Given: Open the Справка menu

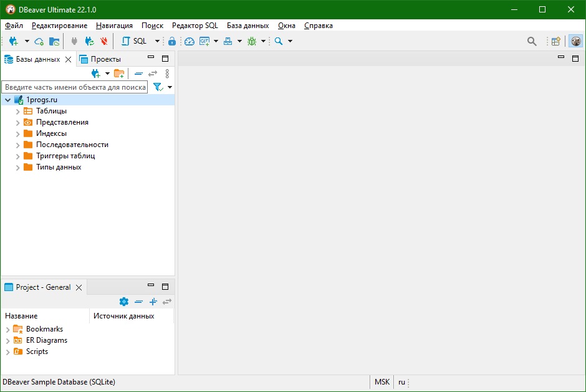Looking at the screenshot, I should (x=319, y=26).
